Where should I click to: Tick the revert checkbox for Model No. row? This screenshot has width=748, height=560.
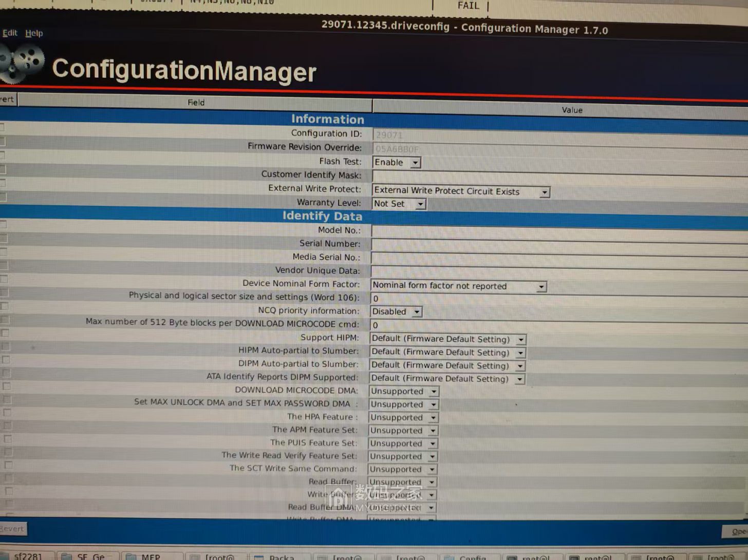[x=3, y=224]
